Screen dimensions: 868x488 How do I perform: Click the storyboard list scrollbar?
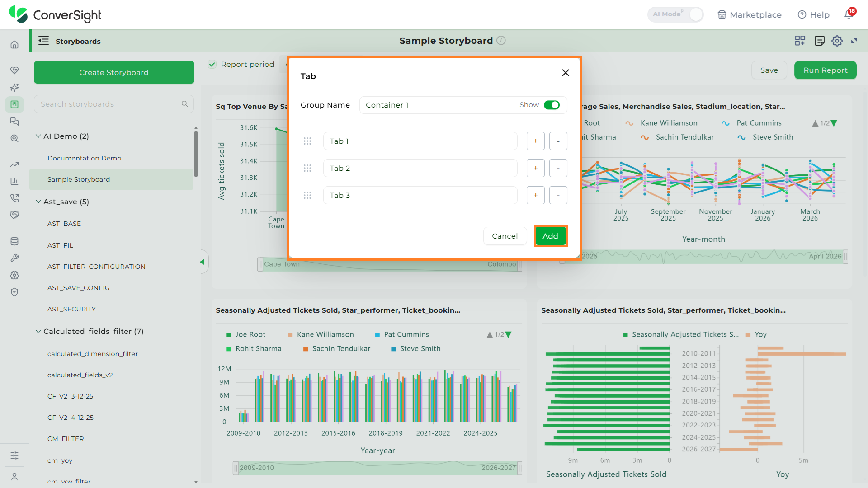click(x=196, y=154)
